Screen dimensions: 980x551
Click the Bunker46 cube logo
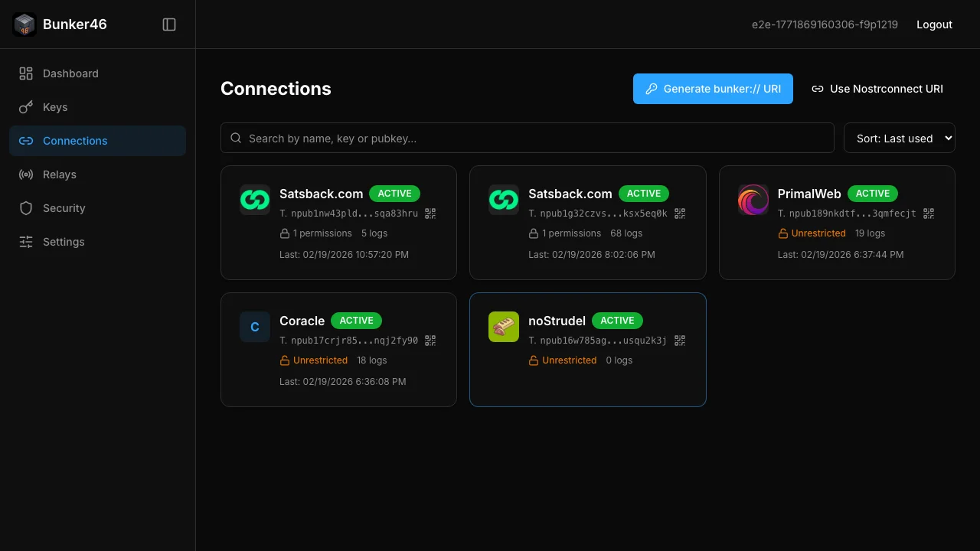pyautogui.click(x=24, y=24)
